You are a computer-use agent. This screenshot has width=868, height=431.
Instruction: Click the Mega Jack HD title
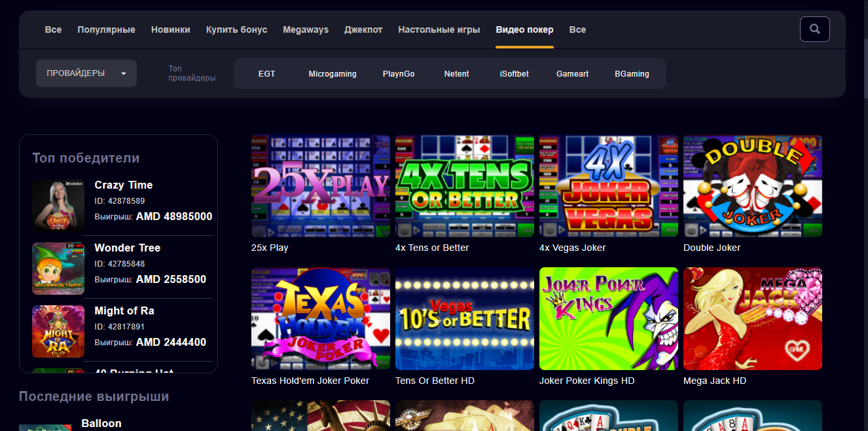pos(715,381)
